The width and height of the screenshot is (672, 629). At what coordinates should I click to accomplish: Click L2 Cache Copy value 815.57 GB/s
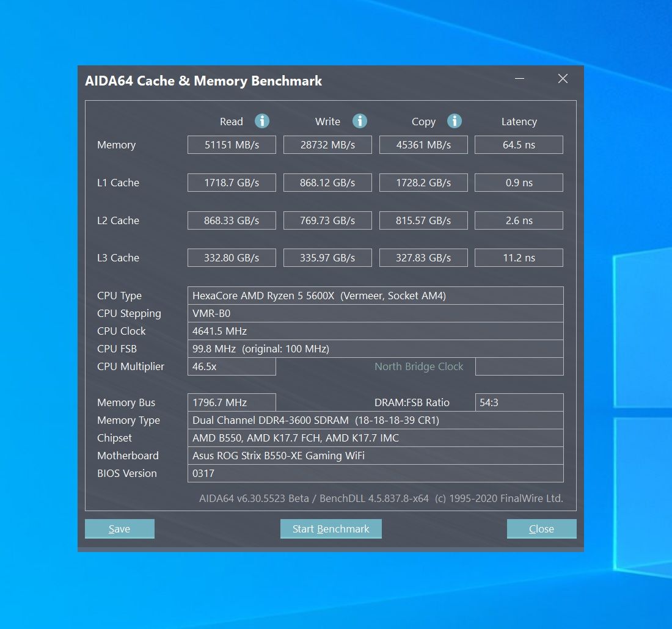tap(423, 220)
